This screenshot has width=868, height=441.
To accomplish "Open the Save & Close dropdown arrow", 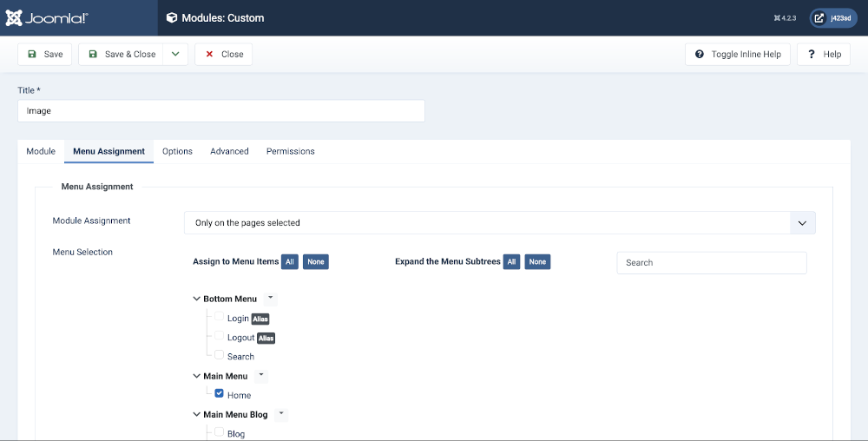I will pos(175,54).
